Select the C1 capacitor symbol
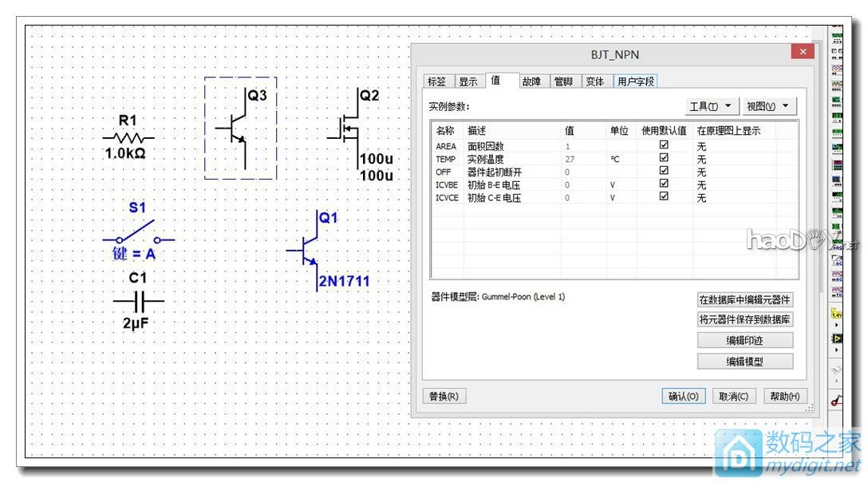Screen dimensions: 868x483 (x=138, y=301)
